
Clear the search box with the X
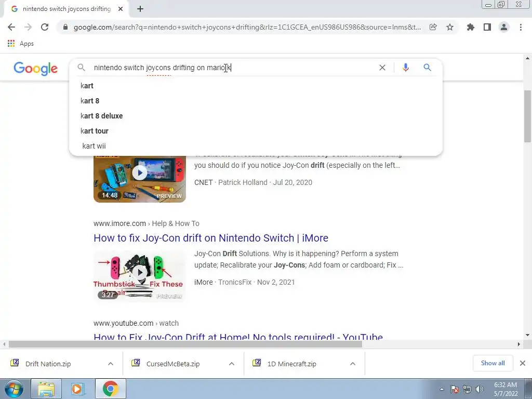click(x=382, y=68)
